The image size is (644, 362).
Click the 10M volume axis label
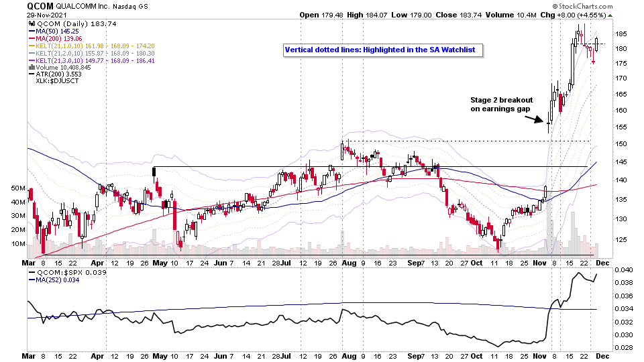click(x=18, y=243)
